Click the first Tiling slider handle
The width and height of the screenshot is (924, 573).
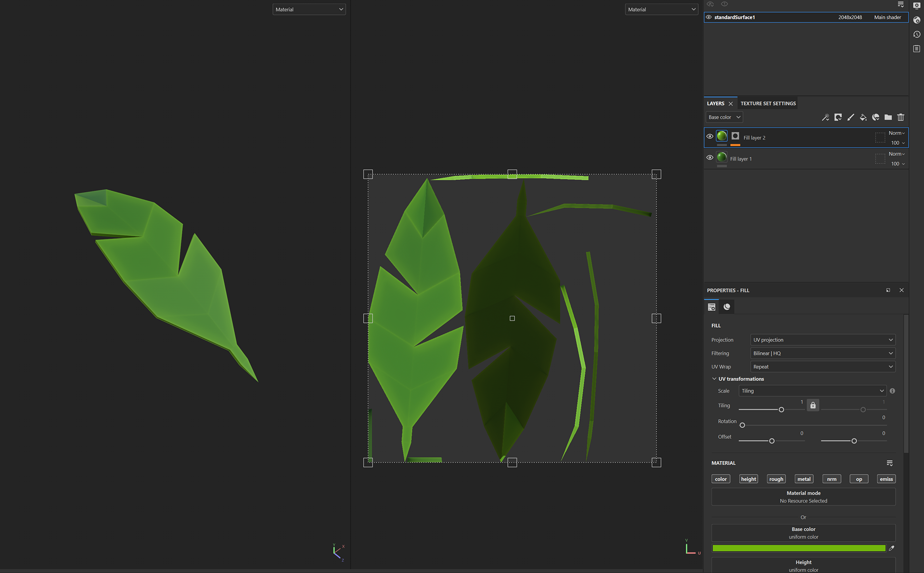781,410
